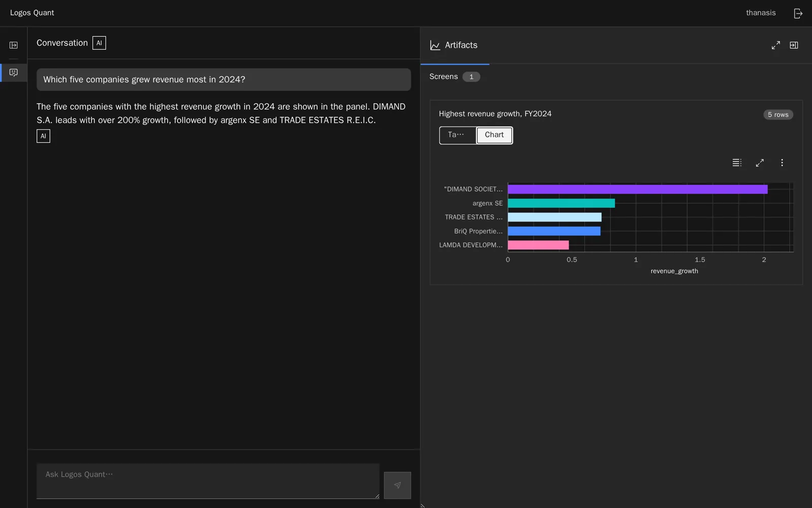Open the chat conversations sidebar icon
The image size is (812, 508).
(14, 73)
